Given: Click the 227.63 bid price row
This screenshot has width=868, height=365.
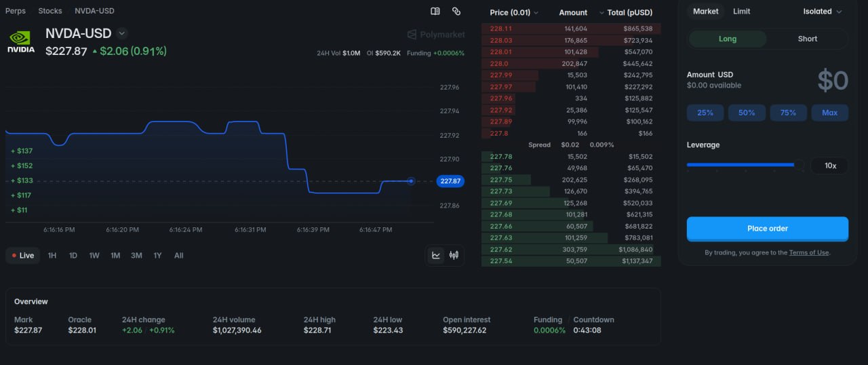Looking at the screenshot, I should tap(571, 237).
